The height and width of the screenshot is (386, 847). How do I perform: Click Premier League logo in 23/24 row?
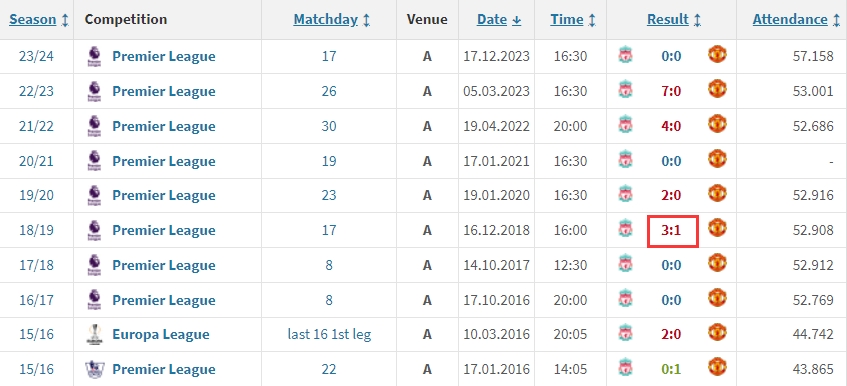[94, 57]
